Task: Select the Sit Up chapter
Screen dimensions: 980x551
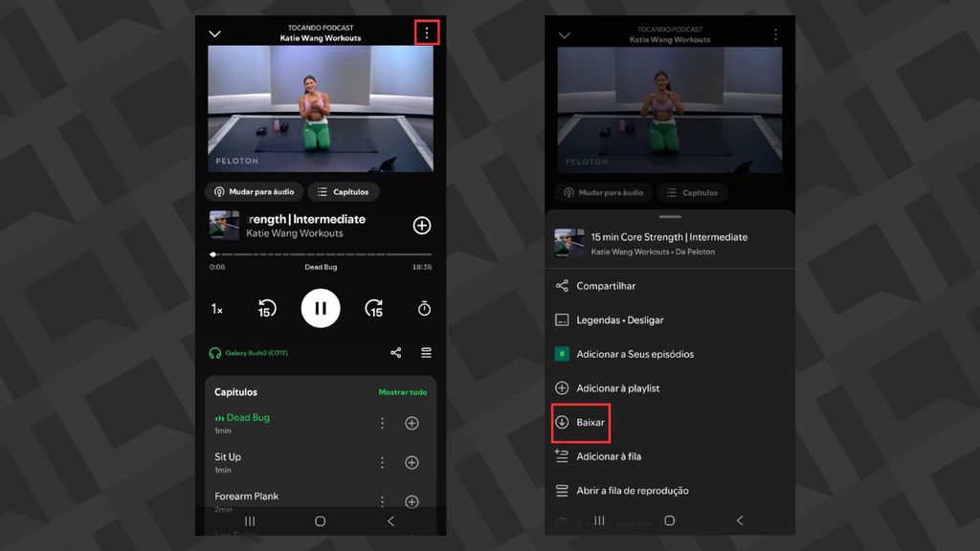Action: point(228,462)
